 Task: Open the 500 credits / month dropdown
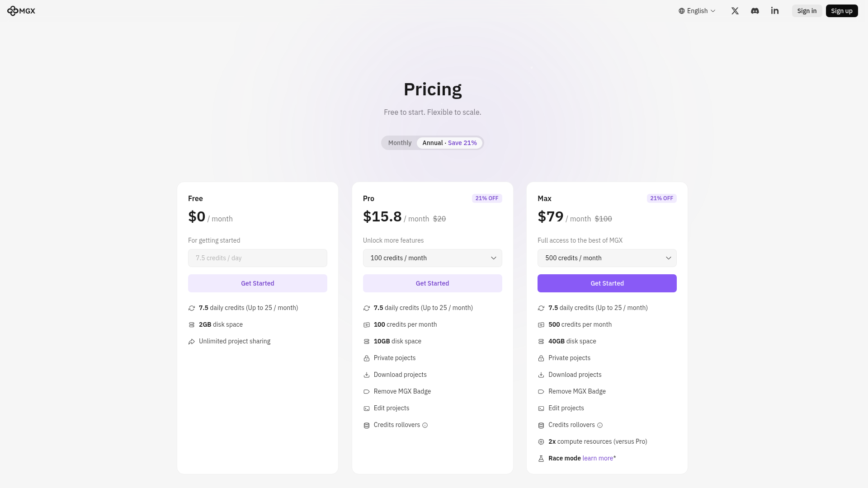pyautogui.click(x=607, y=258)
